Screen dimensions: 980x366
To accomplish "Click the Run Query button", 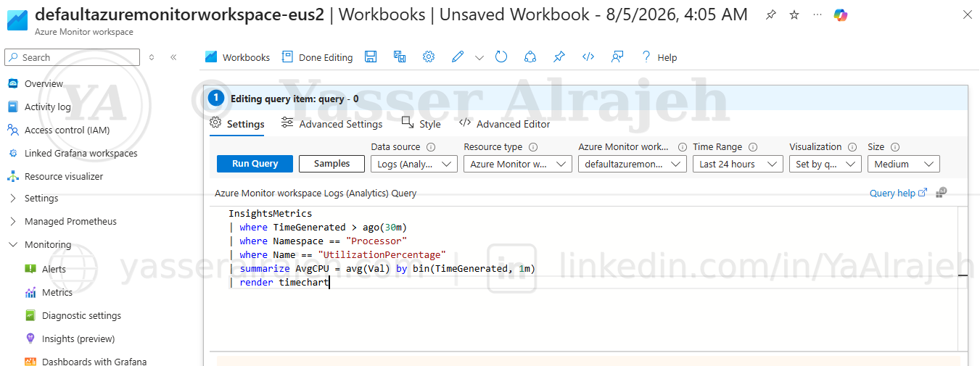I will click(255, 164).
